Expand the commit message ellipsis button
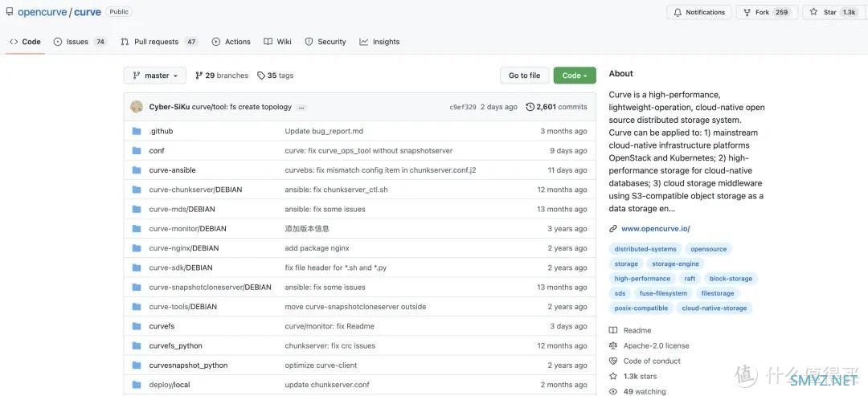This screenshot has width=868, height=396. coord(301,108)
